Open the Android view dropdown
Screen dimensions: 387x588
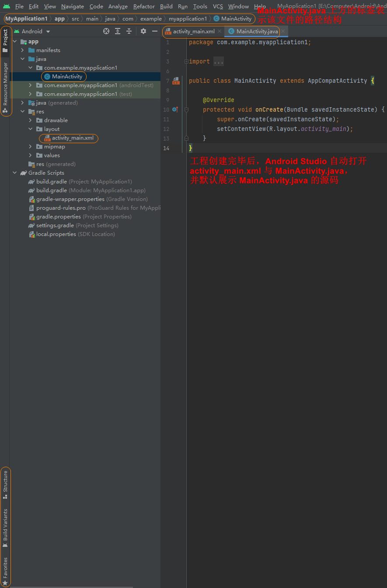coord(32,32)
